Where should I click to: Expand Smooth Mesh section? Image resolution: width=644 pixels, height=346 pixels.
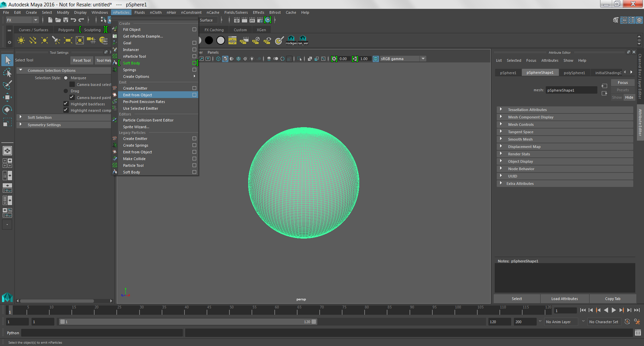click(x=565, y=139)
